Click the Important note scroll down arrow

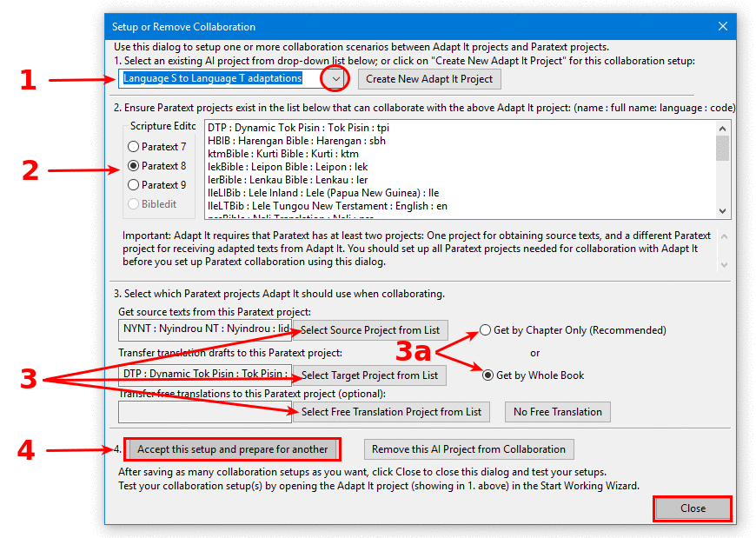724,265
